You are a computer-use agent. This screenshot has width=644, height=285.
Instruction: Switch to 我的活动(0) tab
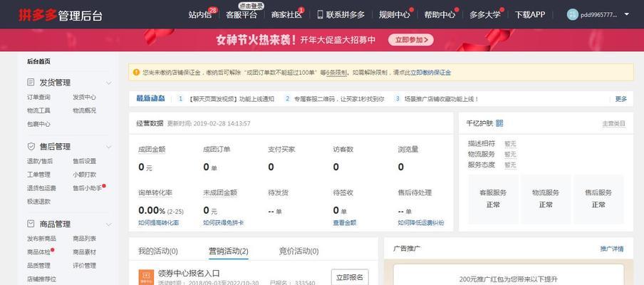[158, 251]
